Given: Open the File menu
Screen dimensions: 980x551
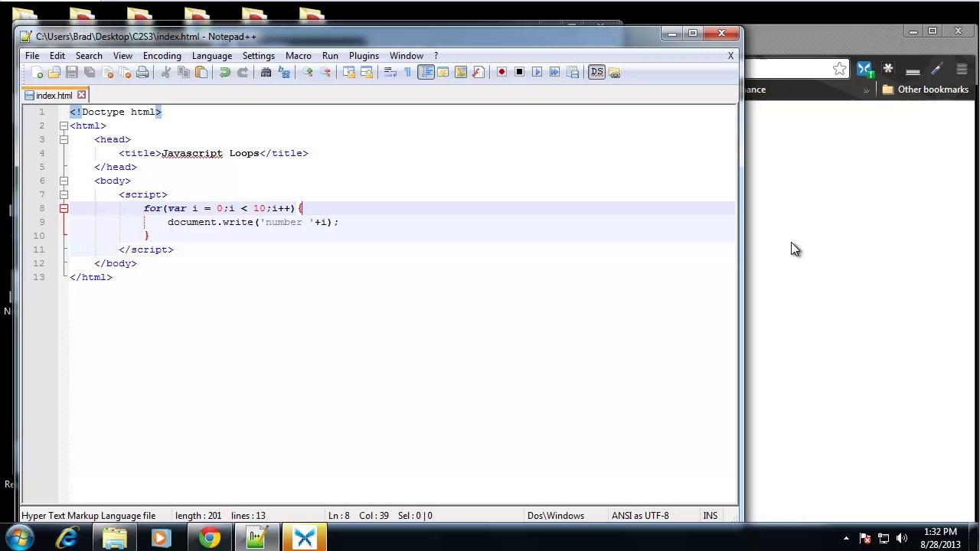Looking at the screenshot, I should click(x=32, y=56).
